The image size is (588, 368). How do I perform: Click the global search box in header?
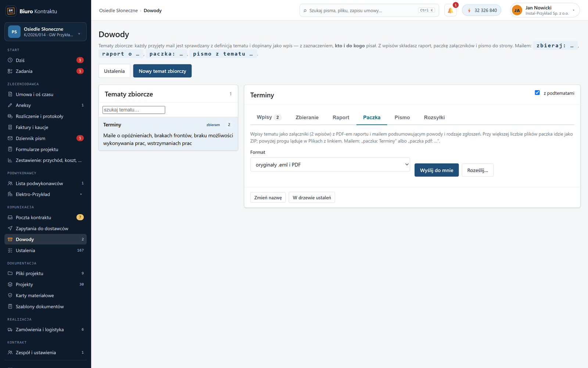[x=369, y=10]
